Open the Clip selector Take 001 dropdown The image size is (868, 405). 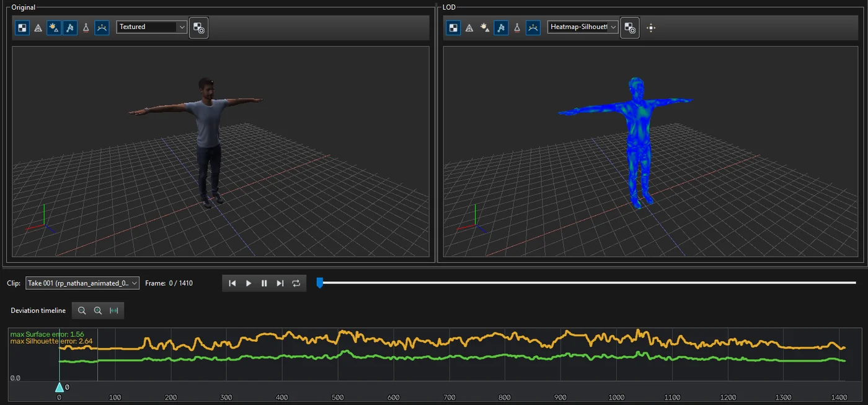(82, 283)
